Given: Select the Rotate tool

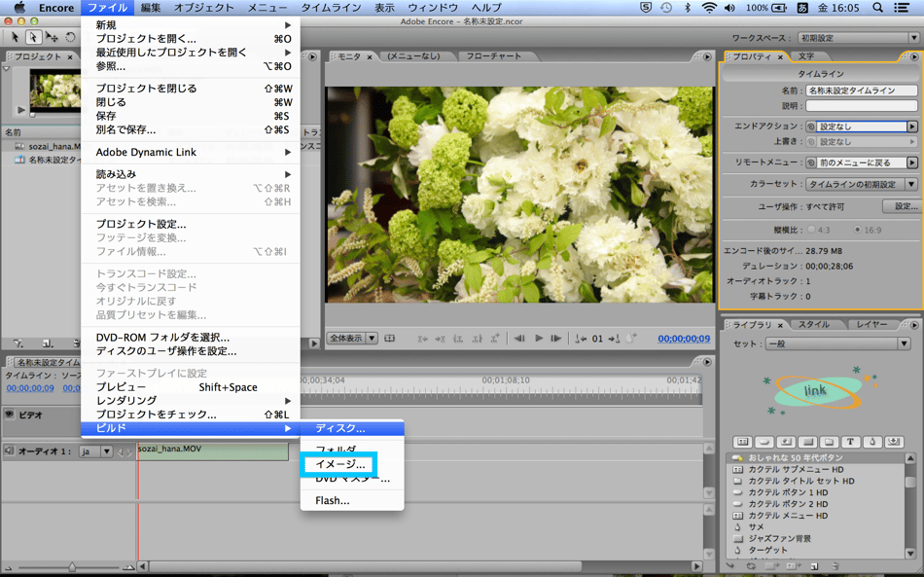Looking at the screenshot, I should pos(70,37).
